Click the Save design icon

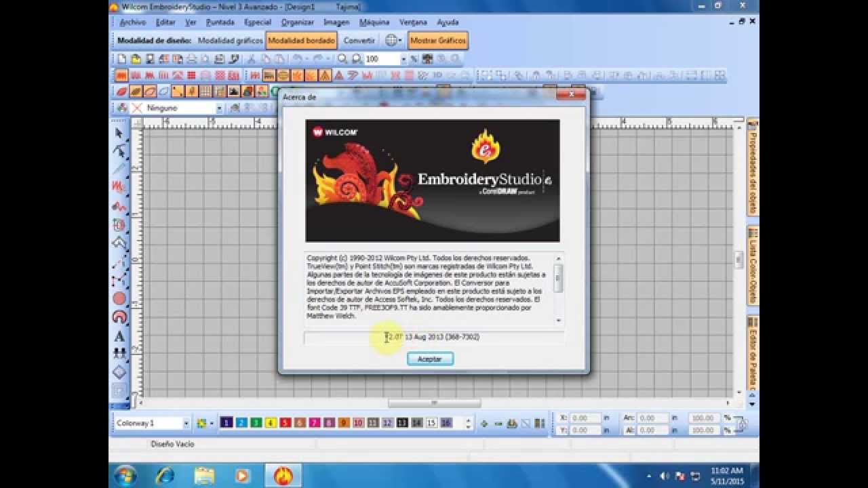coord(150,59)
